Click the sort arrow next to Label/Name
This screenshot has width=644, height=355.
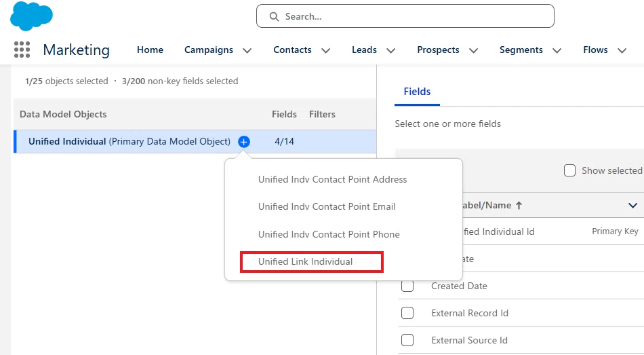519,205
